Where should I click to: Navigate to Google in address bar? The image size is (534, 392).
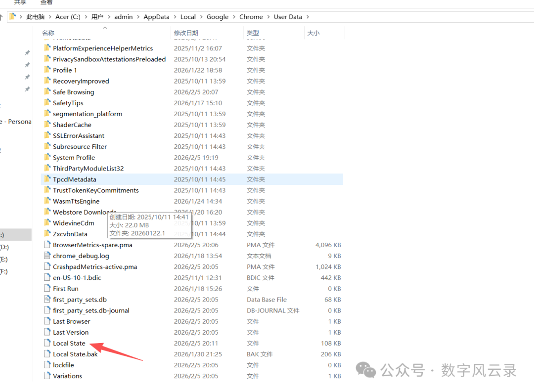coord(217,17)
